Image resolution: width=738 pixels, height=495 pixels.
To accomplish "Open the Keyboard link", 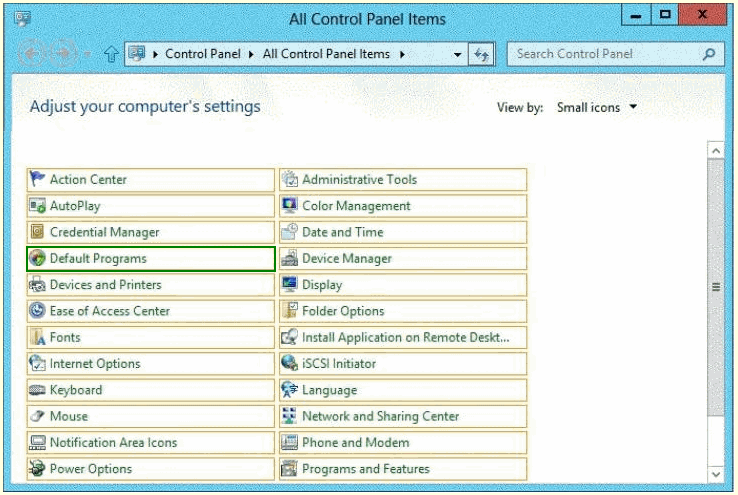I will (76, 390).
